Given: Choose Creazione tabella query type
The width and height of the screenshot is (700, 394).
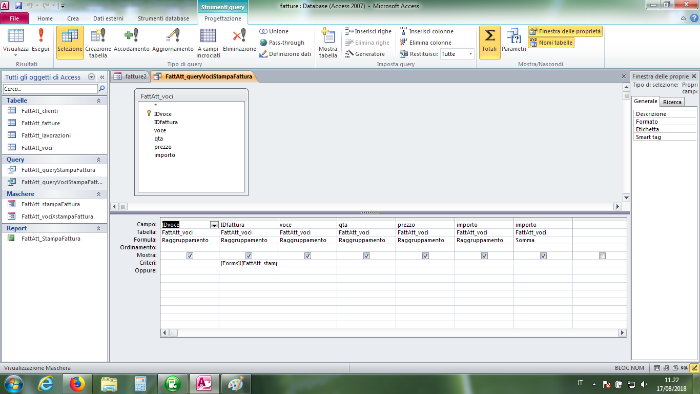Looking at the screenshot, I should (98, 42).
